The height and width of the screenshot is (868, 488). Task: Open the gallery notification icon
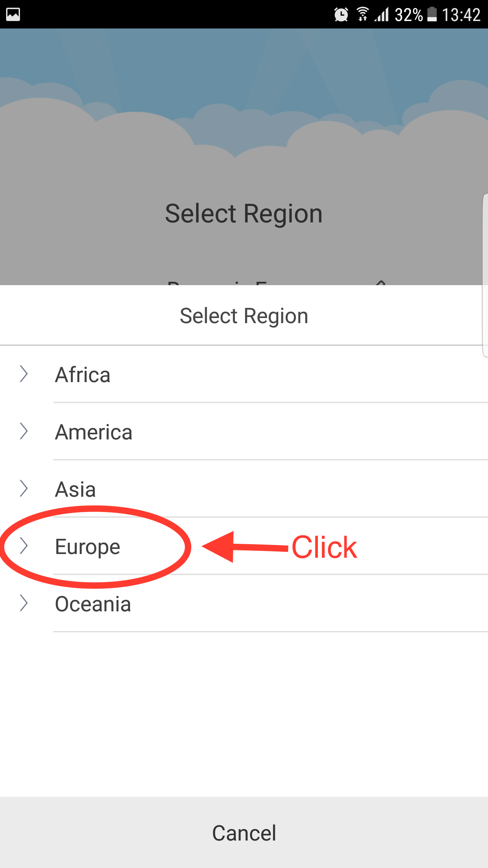pos(13,15)
